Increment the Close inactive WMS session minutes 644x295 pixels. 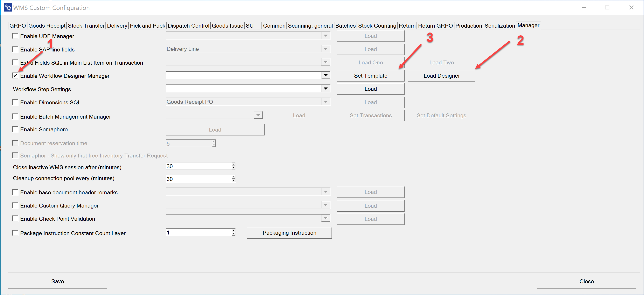click(233, 164)
